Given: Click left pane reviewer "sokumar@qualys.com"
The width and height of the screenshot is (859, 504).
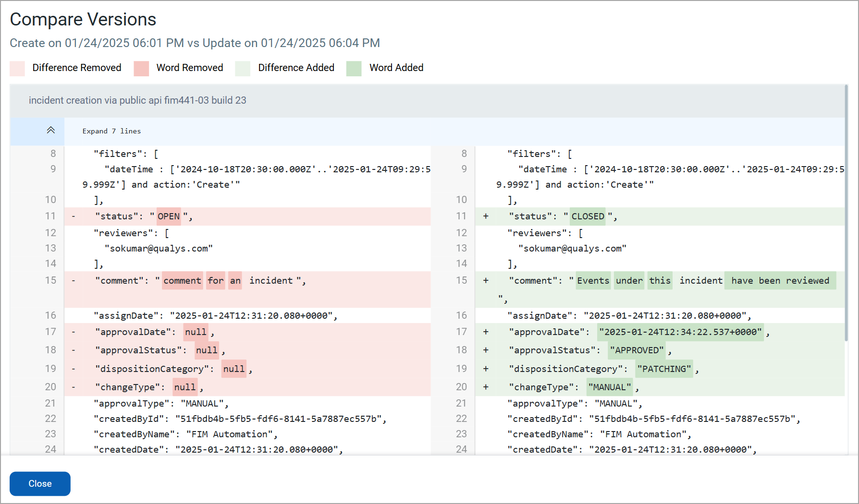Looking at the screenshot, I should coord(159,249).
